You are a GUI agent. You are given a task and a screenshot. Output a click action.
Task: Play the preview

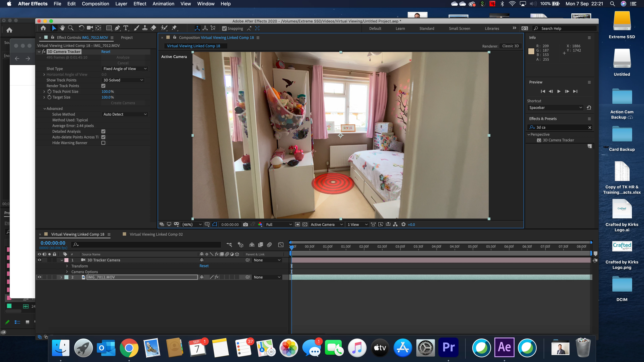tap(559, 92)
